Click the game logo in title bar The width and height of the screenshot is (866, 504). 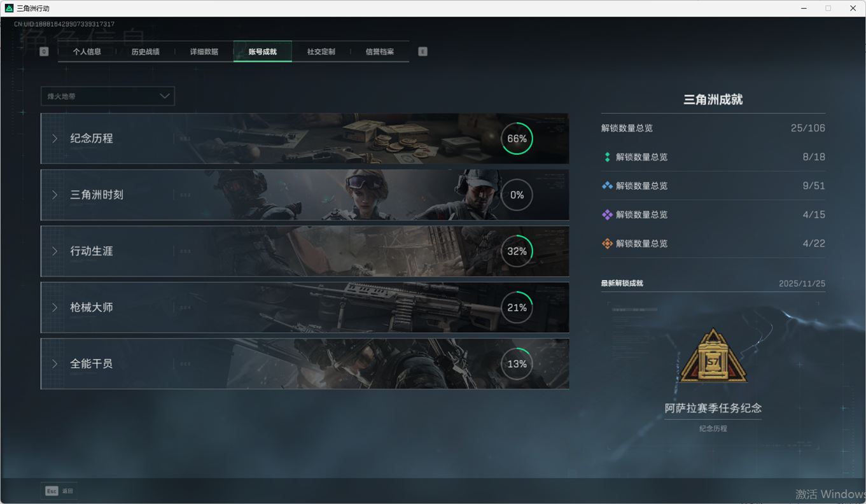(x=9, y=8)
